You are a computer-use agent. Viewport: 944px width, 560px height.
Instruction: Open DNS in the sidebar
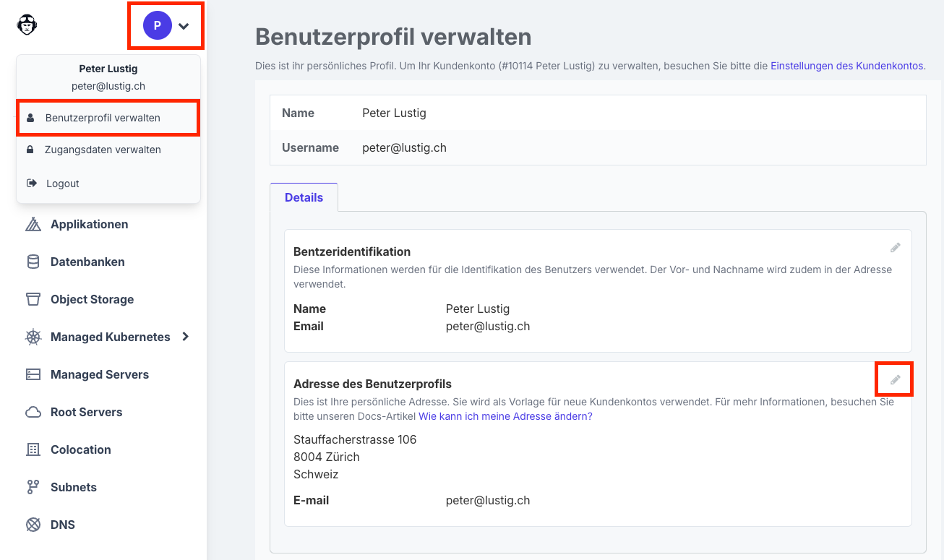tap(62, 525)
